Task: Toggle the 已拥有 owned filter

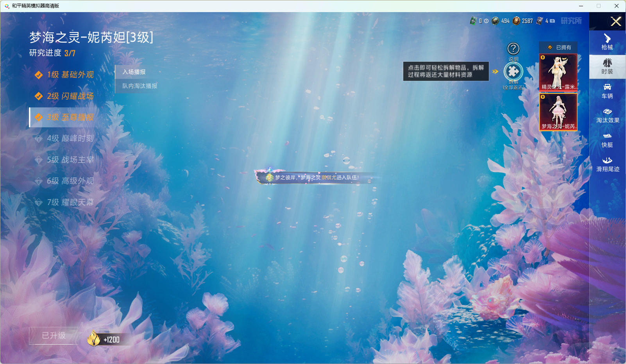Action: click(x=558, y=47)
